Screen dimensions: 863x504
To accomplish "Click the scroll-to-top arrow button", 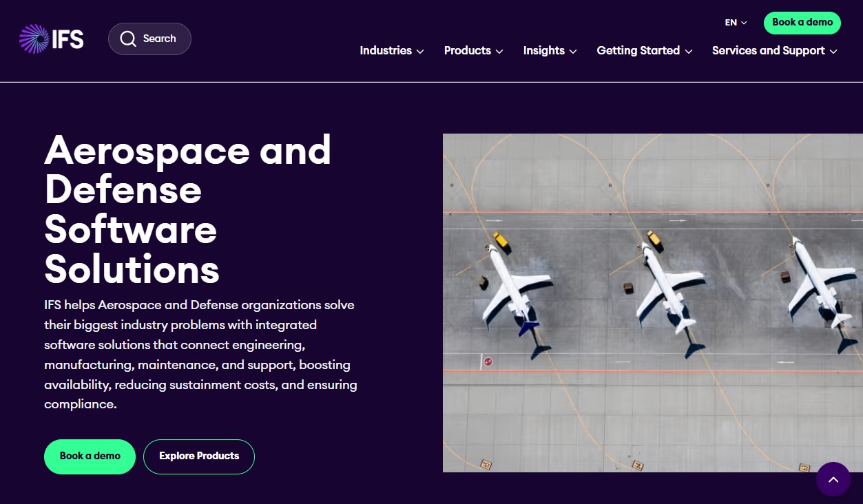I will pyautogui.click(x=833, y=479).
